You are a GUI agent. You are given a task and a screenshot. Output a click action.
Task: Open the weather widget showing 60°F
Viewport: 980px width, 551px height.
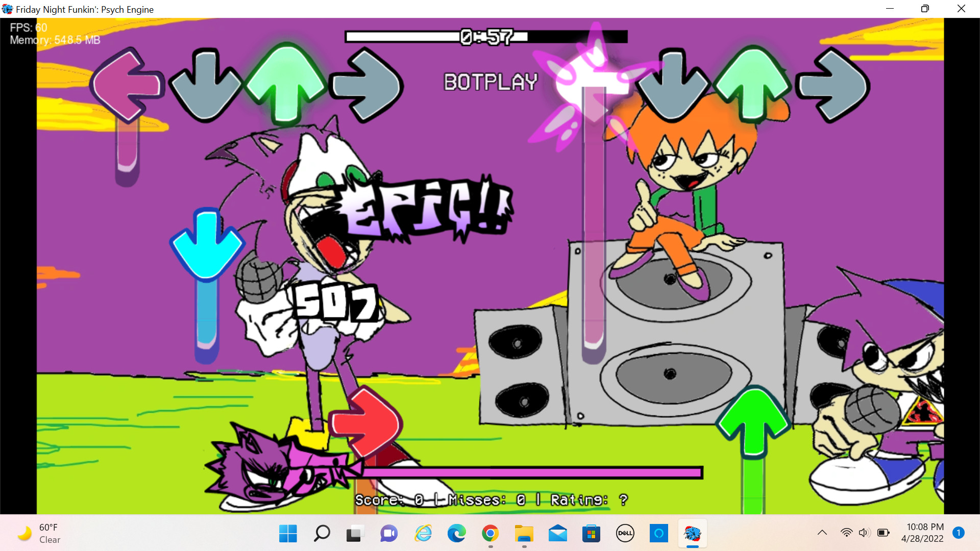coord(40,534)
